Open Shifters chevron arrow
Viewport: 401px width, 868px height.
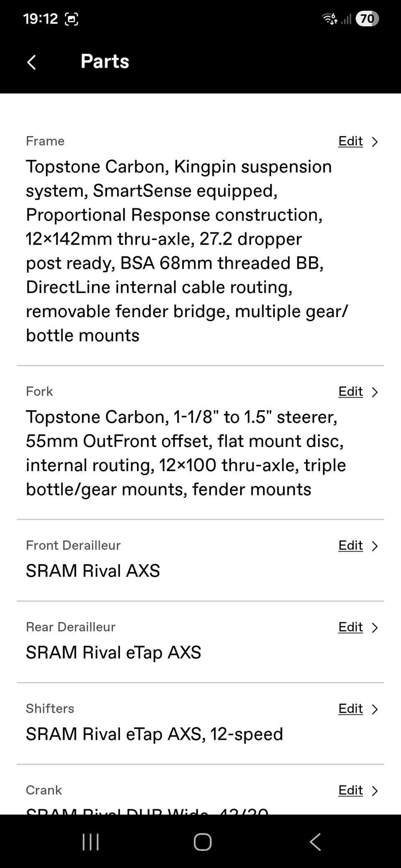pyautogui.click(x=375, y=709)
